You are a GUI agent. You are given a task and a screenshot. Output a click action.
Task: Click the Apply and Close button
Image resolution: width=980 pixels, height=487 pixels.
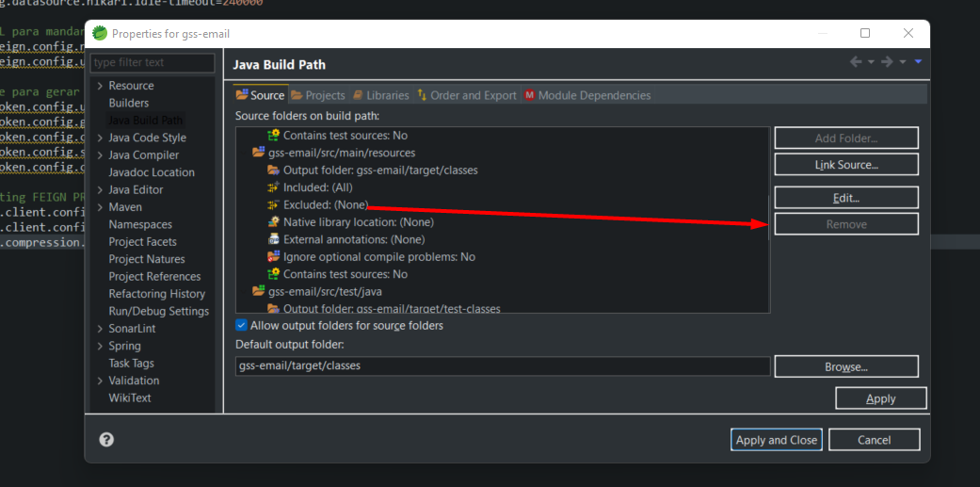[x=777, y=440]
